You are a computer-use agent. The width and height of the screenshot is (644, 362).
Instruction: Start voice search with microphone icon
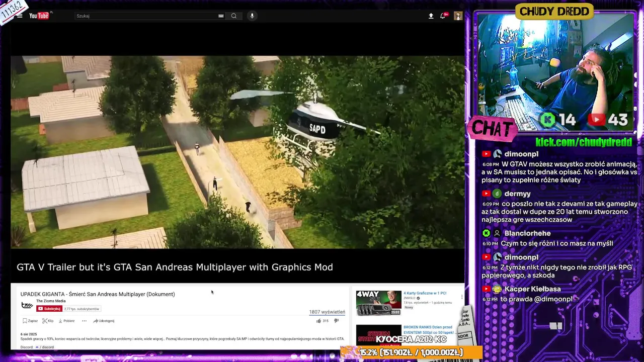pyautogui.click(x=252, y=16)
